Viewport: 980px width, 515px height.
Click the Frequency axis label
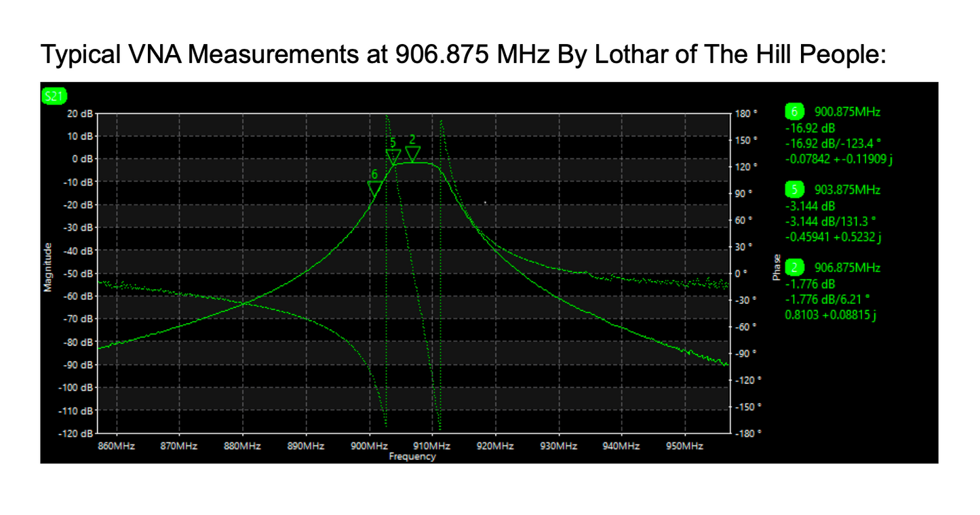412,457
